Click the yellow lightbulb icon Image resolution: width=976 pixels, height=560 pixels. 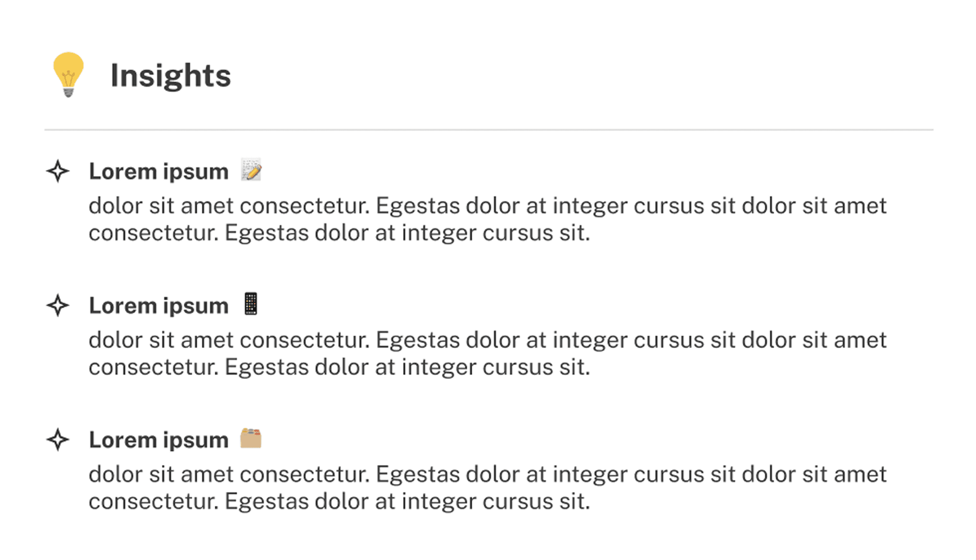68,74
